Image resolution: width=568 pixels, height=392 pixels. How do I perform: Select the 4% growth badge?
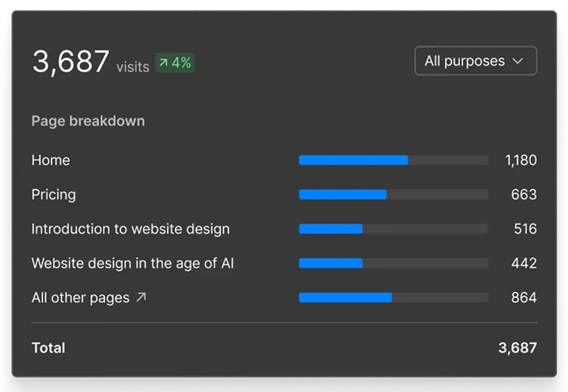pyautogui.click(x=175, y=62)
